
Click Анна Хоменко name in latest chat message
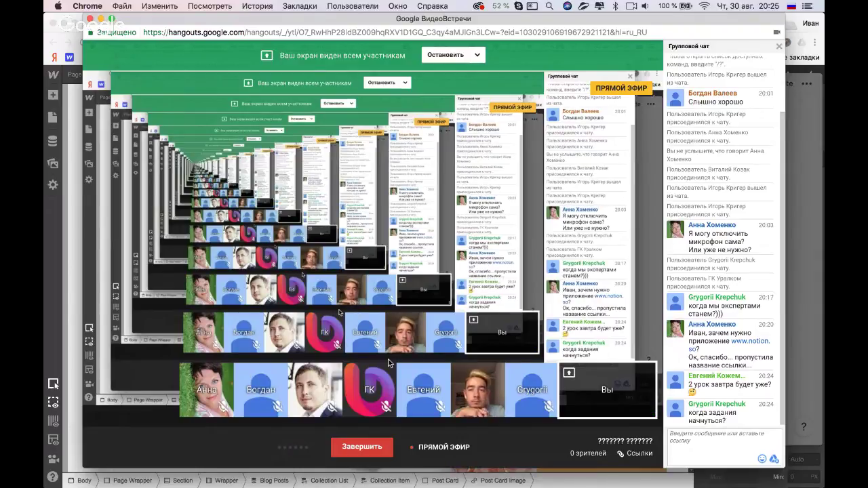point(712,324)
